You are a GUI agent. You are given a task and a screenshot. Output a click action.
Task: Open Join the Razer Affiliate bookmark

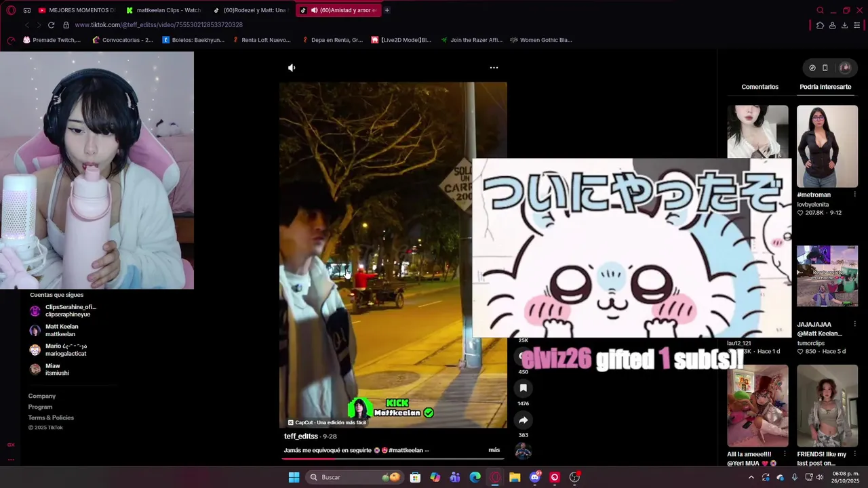tap(471, 40)
